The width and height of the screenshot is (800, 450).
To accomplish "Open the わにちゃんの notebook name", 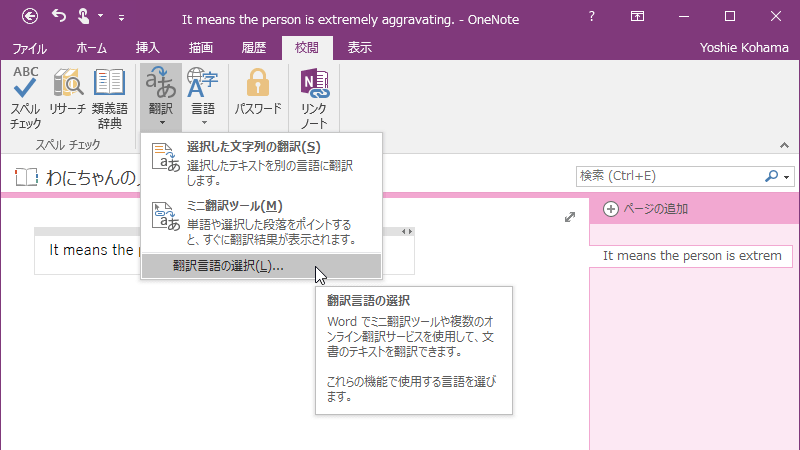I will pyautogui.click(x=93, y=177).
